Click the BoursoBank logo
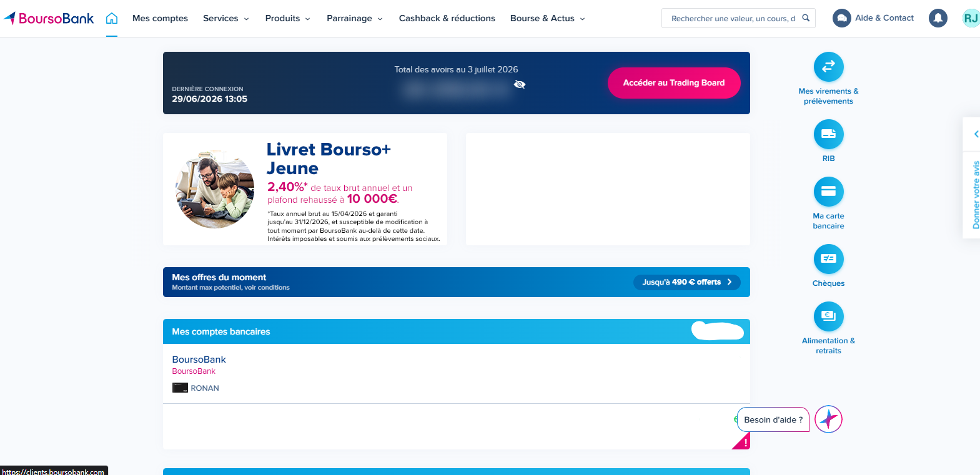The image size is (980, 475). point(49,18)
